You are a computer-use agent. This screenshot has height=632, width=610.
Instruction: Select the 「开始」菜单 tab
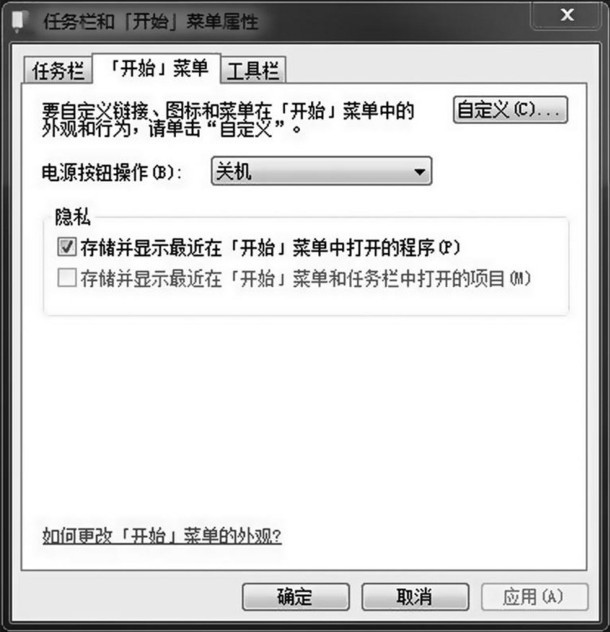pos(157,68)
